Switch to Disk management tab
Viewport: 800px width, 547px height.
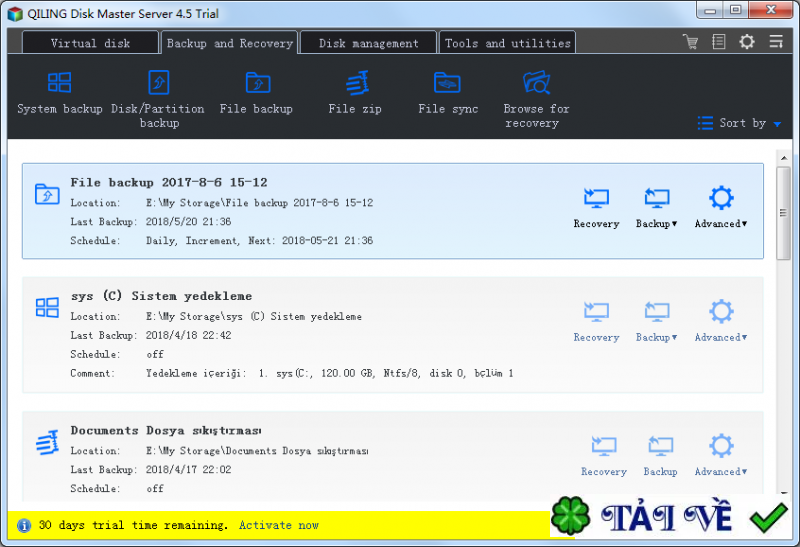click(368, 43)
